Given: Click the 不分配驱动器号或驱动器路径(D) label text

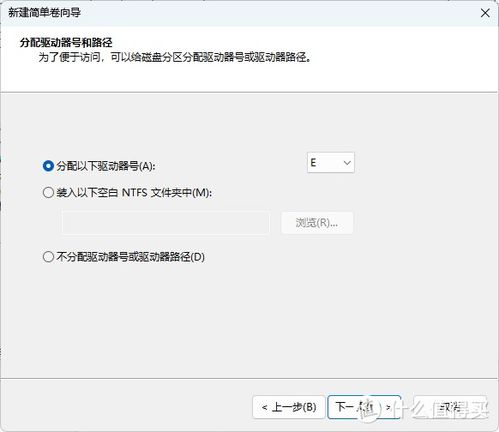Looking at the screenshot, I should coord(130,257).
